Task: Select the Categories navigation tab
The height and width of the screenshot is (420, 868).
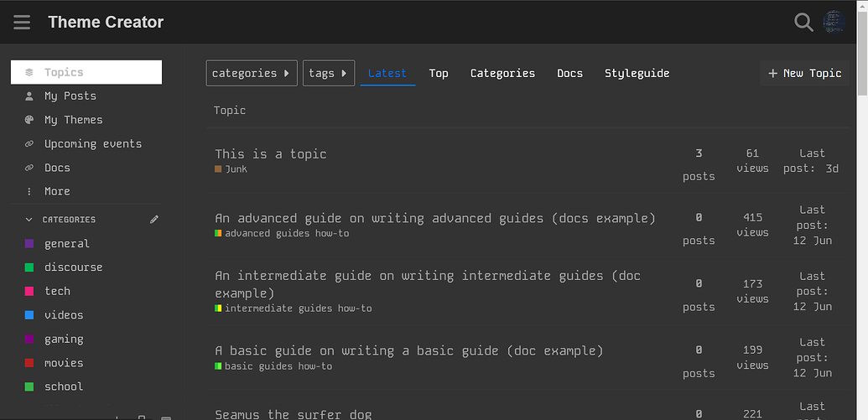Action: (502, 74)
